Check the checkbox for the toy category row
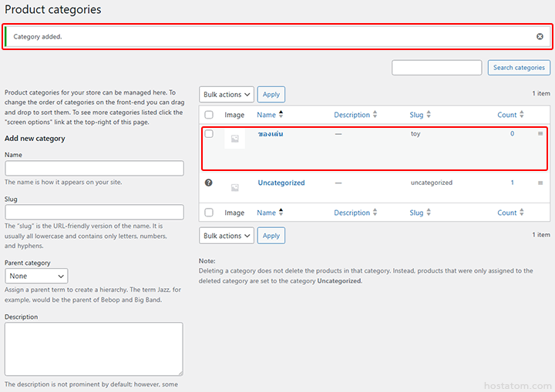Viewport: 555px width, 392px height. tap(209, 134)
